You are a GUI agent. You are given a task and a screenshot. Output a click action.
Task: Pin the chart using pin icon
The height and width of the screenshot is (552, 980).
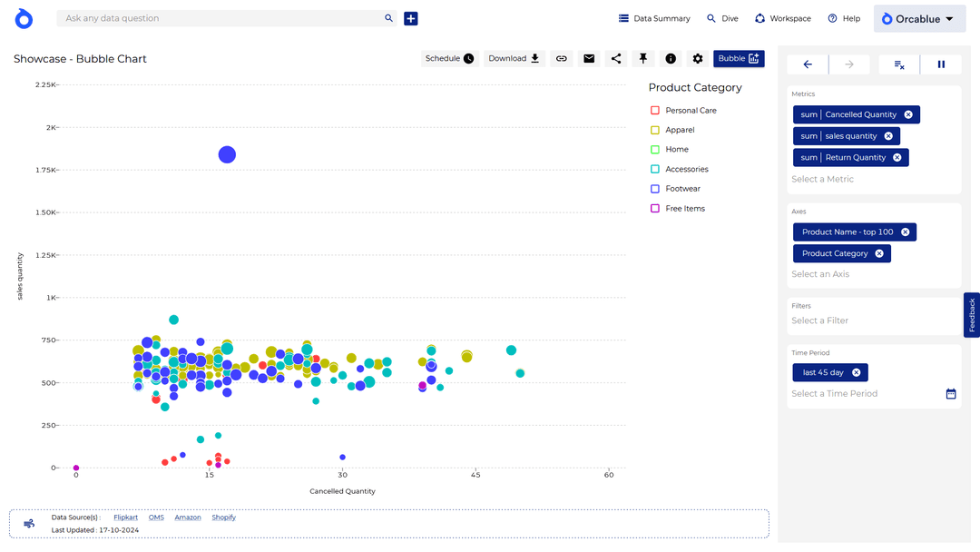(643, 59)
